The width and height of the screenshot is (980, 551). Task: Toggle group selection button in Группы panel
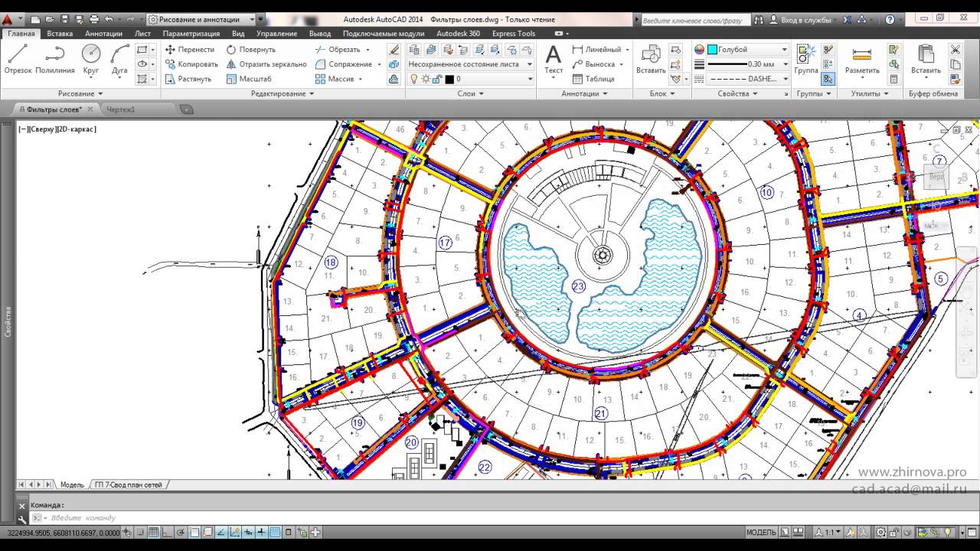(x=828, y=79)
